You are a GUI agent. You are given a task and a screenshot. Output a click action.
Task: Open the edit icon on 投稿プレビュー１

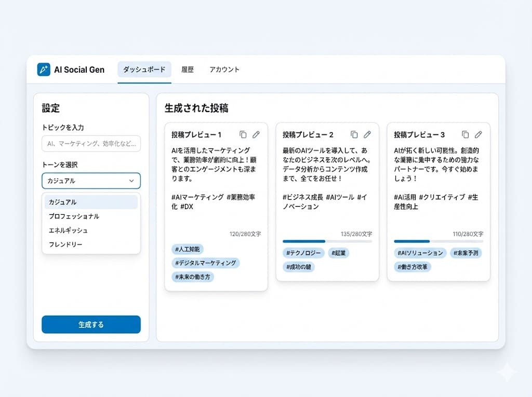pyautogui.click(x=256, y=134)
